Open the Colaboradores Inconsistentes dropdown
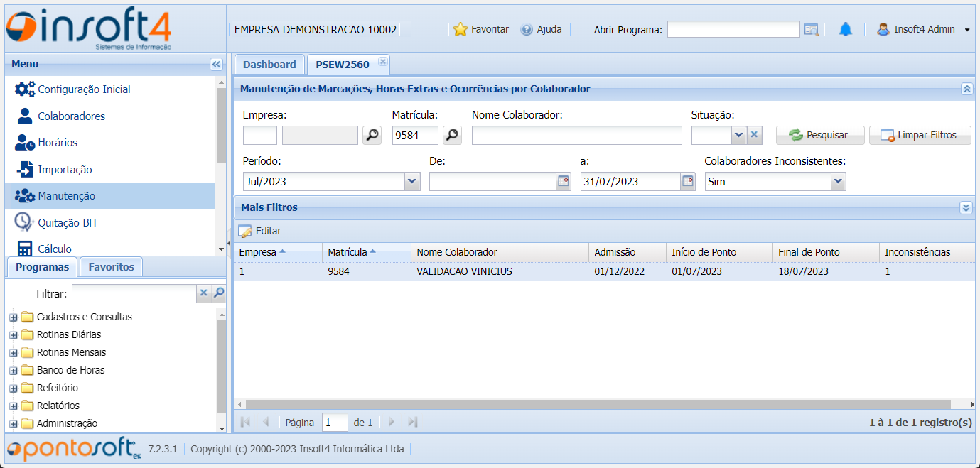 coord(837,181)
